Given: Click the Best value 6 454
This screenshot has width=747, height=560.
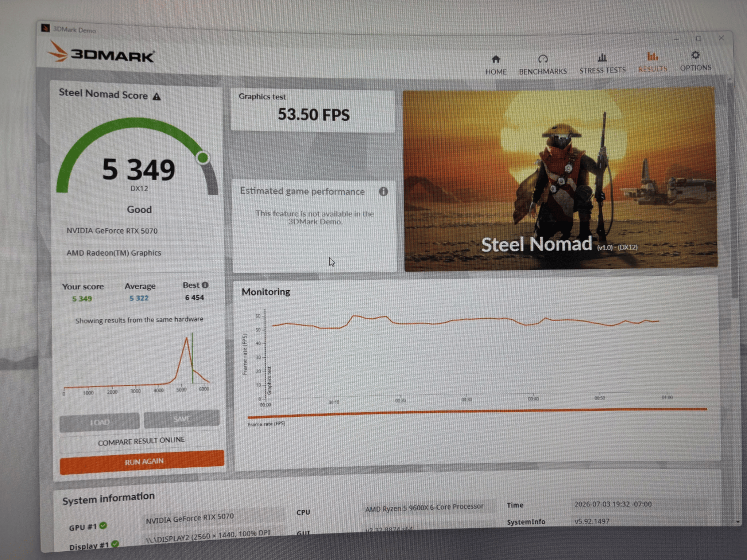Looking at the screenshot, I should pos(194,297).
